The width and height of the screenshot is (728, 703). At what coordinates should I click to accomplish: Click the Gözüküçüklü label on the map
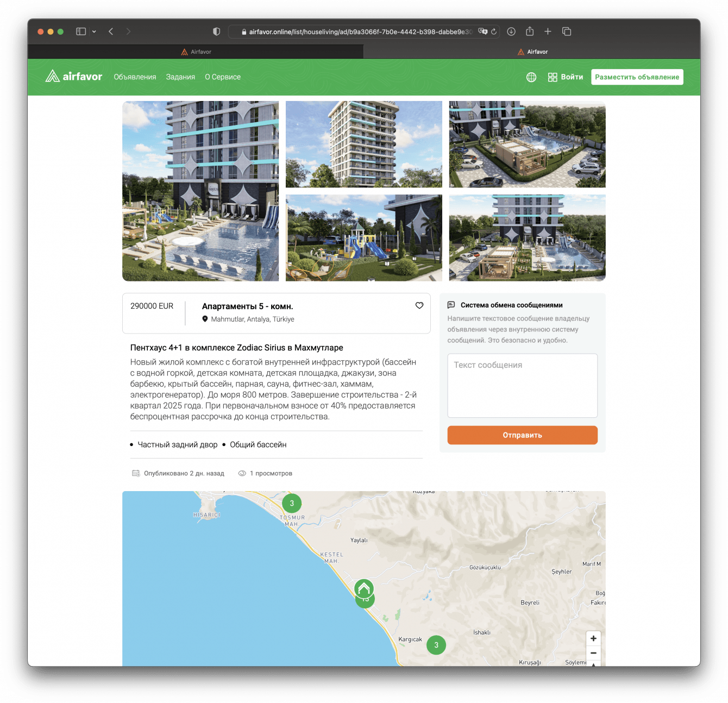[x=485, y=567]
